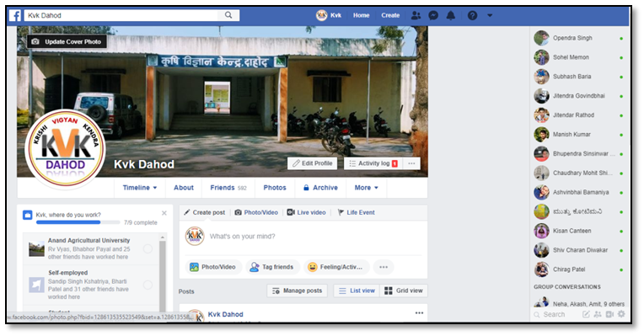Image resolution: width=644 pixels, height=336 pixels.
Task: Click the search magnifier icon
Action: pos(228,15)
